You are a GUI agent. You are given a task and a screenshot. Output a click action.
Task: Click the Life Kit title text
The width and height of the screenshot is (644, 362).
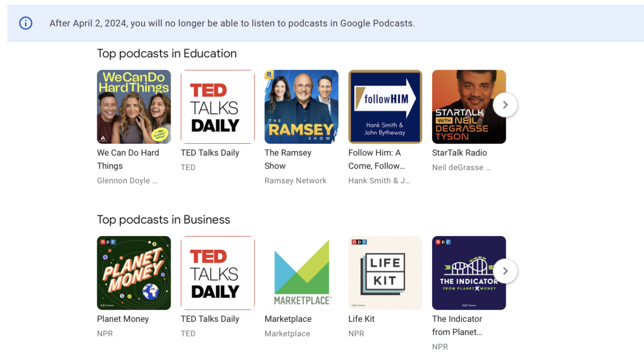coord(362,319)
